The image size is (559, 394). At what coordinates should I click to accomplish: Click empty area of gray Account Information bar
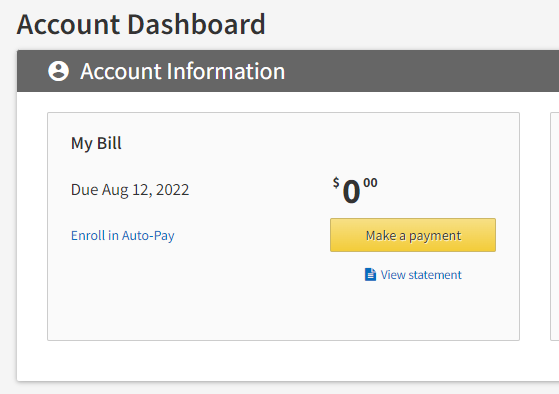(421, 71)
